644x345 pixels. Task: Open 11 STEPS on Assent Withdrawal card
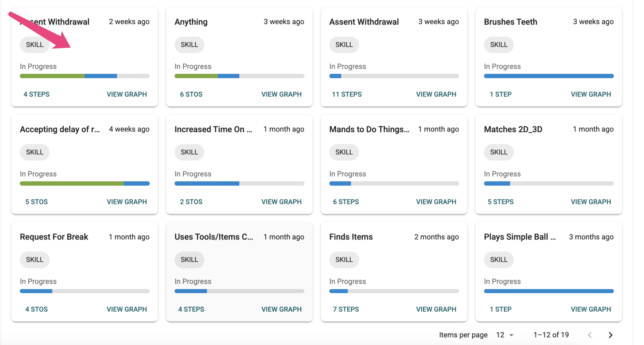click(347, 94)
